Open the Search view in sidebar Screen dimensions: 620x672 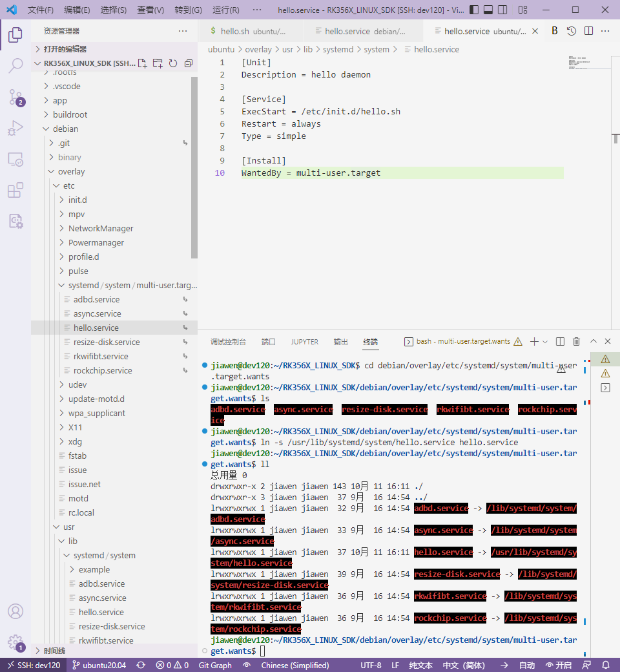click(x=15, y=67)
